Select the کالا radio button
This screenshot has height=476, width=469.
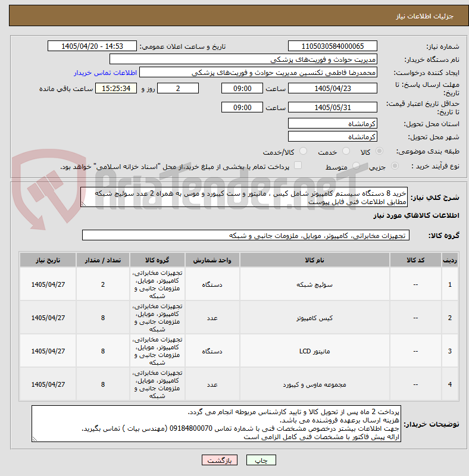[379, 151]
